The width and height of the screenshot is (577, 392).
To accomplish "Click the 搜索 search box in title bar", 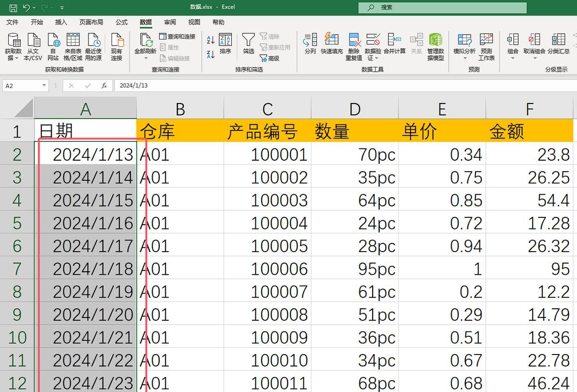I will pos(442,8).
